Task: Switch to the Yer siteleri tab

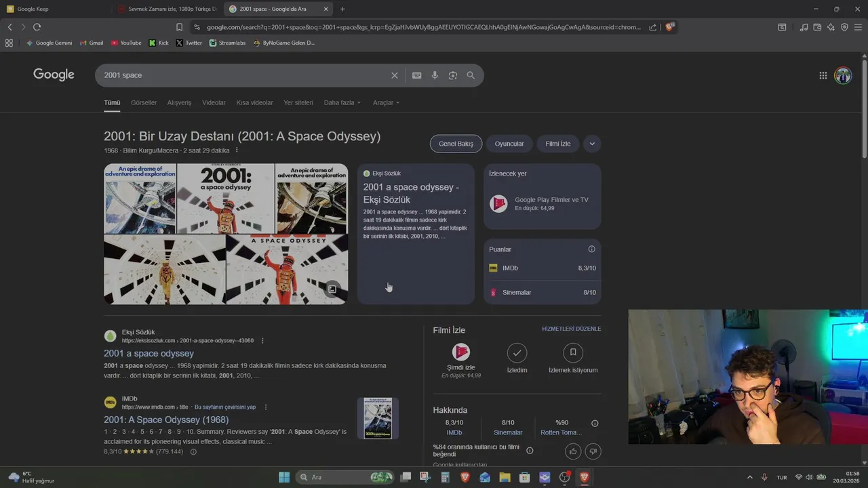Action: 298,102
